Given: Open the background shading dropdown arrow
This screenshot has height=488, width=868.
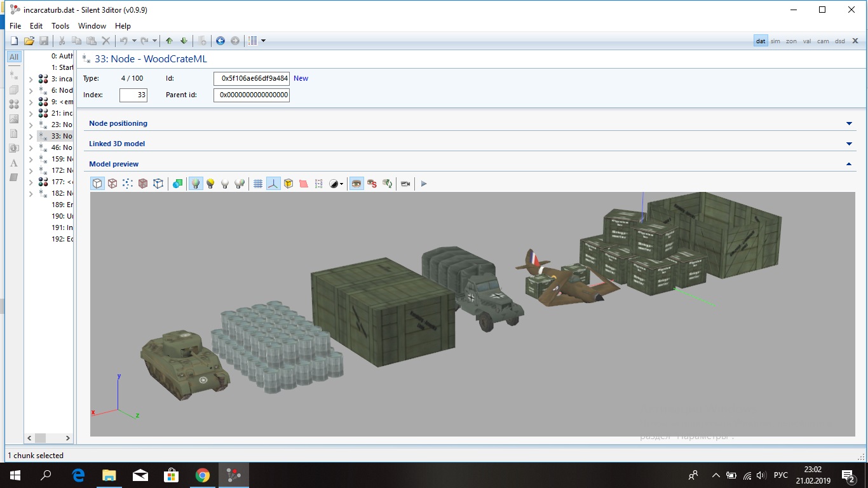Looking at the screenshot, I should (x=342, y=184).
